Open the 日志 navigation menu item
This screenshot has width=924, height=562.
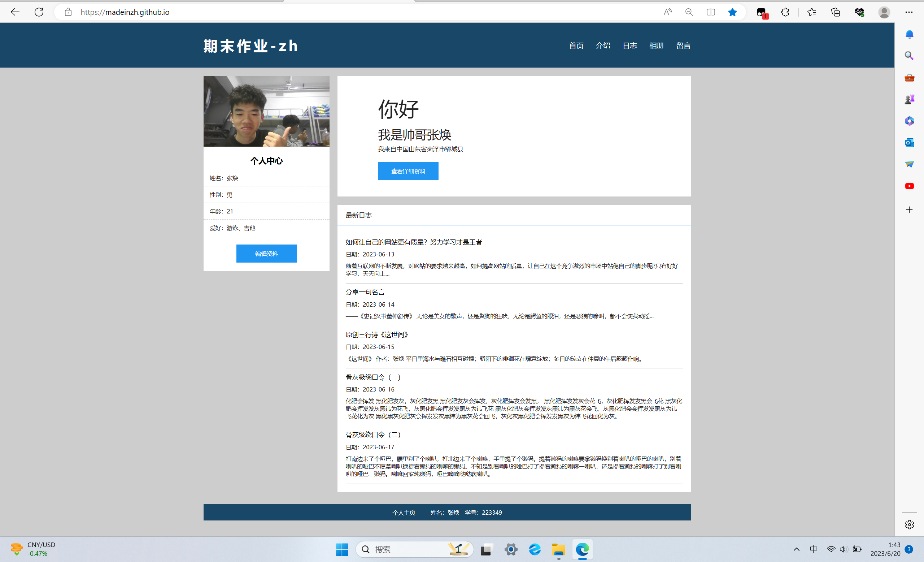(x=629, y=46)
